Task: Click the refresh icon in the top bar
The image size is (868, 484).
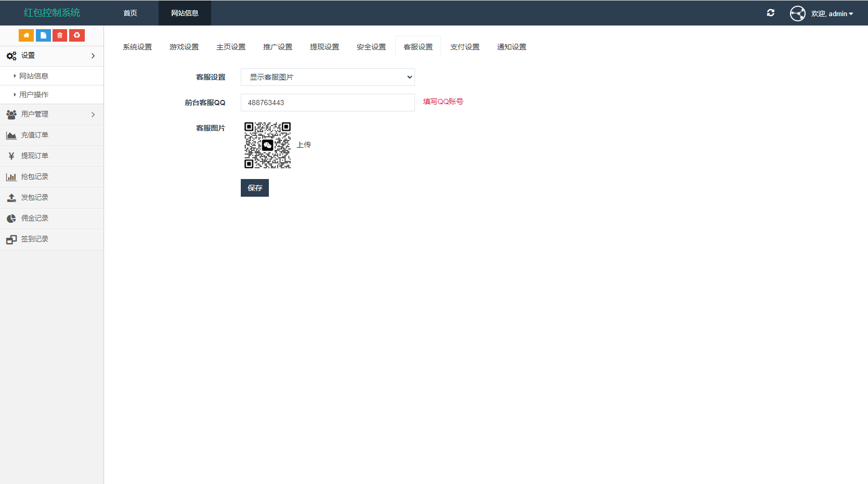Action: (x=771, y=12)
